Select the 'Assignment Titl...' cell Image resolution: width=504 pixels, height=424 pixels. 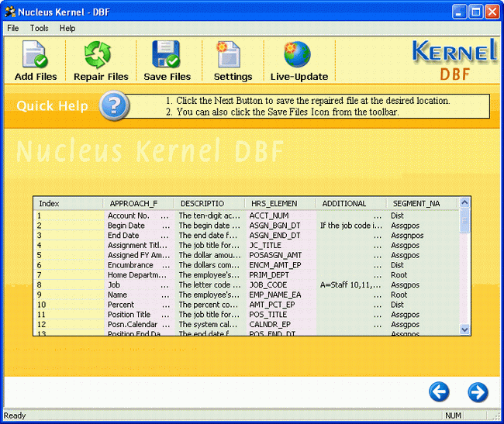click(x=139, y=246)
